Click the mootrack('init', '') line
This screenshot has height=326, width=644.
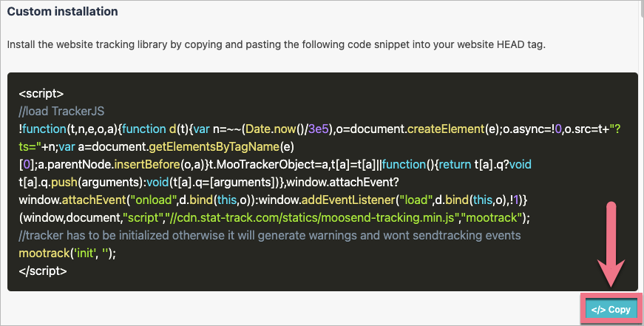click(68, 253)
